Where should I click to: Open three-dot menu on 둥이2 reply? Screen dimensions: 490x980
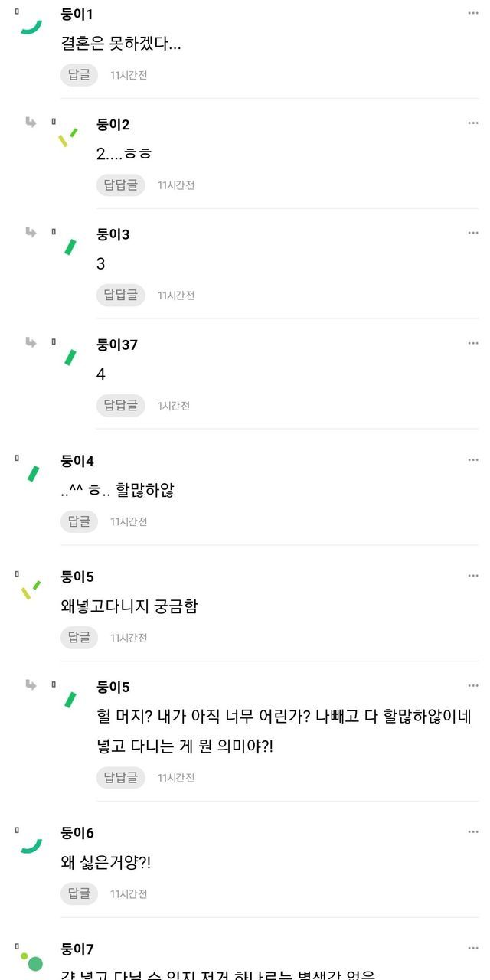[473, 123]
